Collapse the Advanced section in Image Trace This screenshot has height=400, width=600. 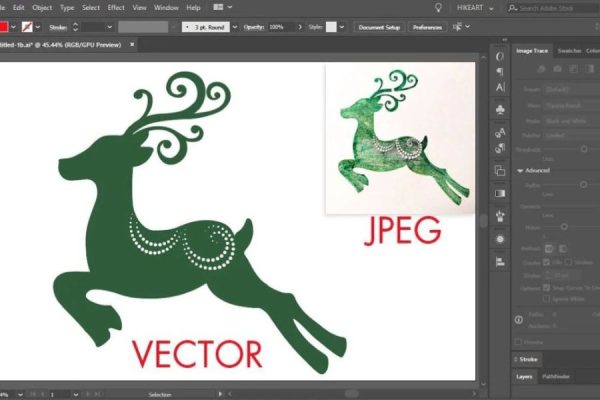pos(518,170)
